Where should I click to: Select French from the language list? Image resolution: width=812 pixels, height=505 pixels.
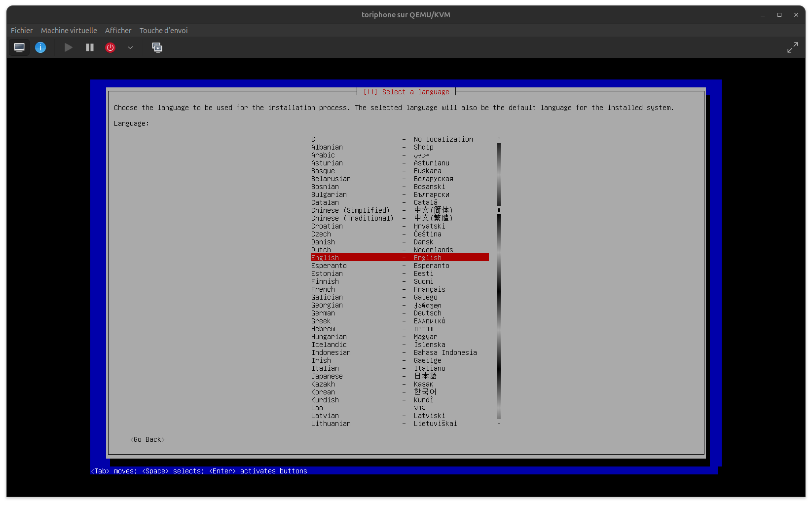pos(323,289)
